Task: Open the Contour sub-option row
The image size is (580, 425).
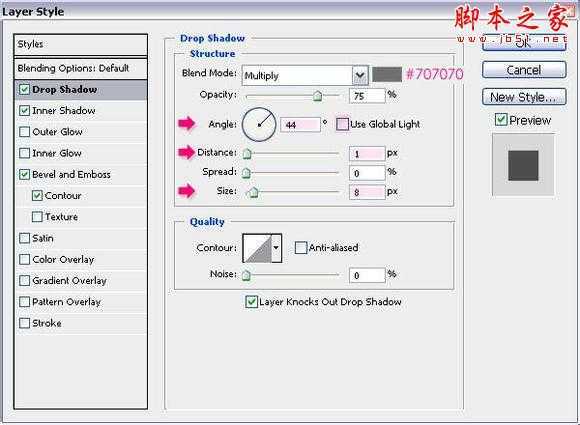Action: click(x=81, y=196)
